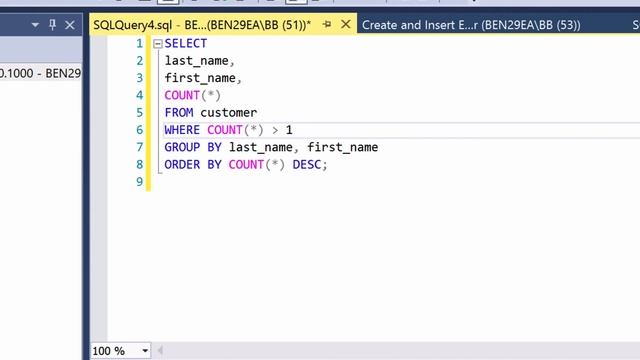Collapse the SELECT statement outline
The height and width of the screenshot is (360, 640).
(158, 44)
